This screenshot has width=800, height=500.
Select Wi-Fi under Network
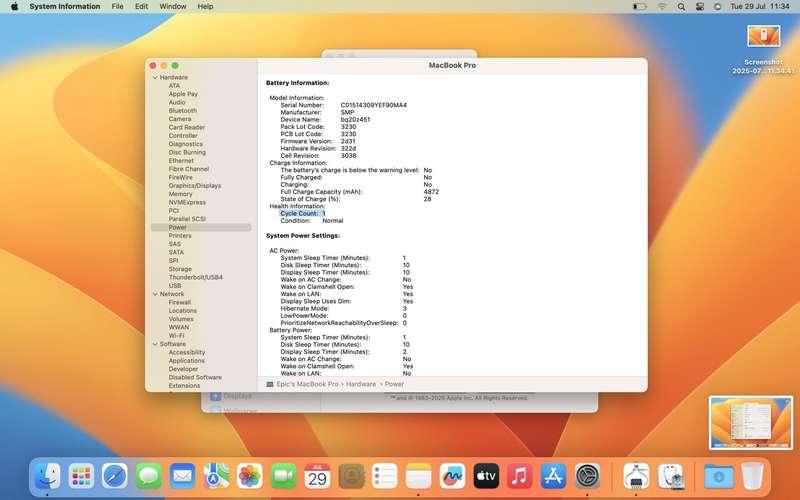[176, 336]
